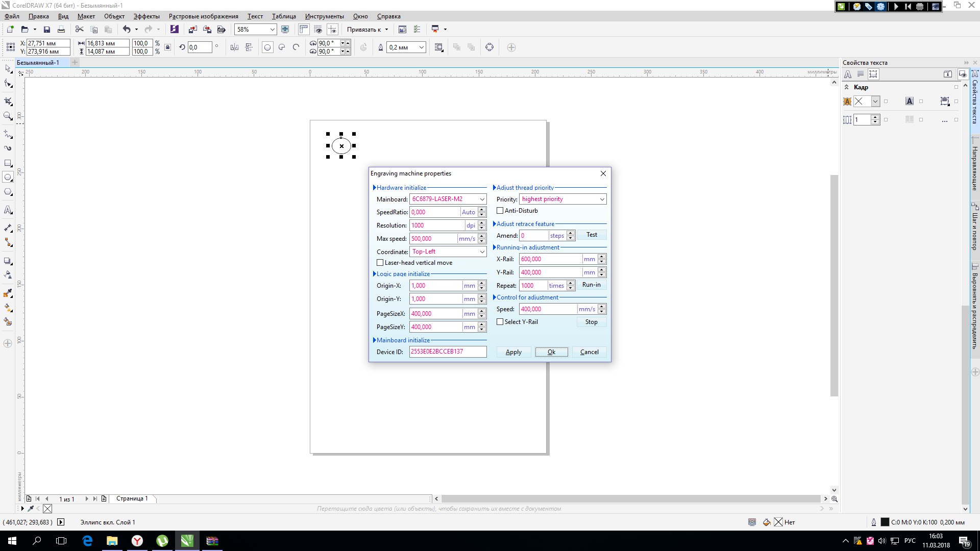Screen dimensions: 980x551
Task: Open the Инструменты menu
Action: tap(324, 16)
